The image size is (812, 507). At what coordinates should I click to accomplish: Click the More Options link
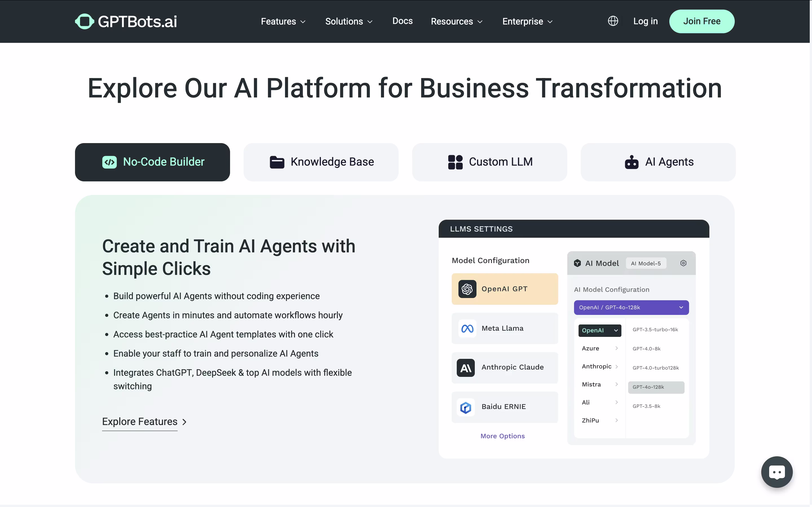[502, 436]
